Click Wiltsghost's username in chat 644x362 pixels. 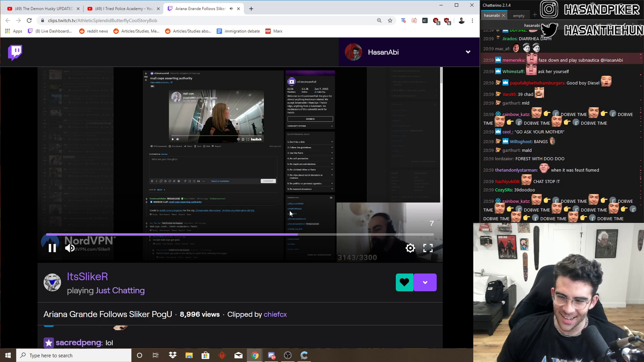click(521, 142)
